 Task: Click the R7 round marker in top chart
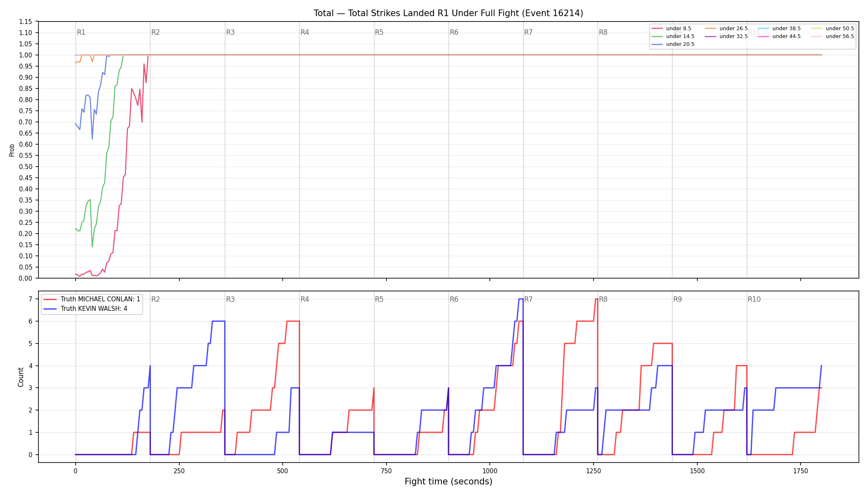528,32
